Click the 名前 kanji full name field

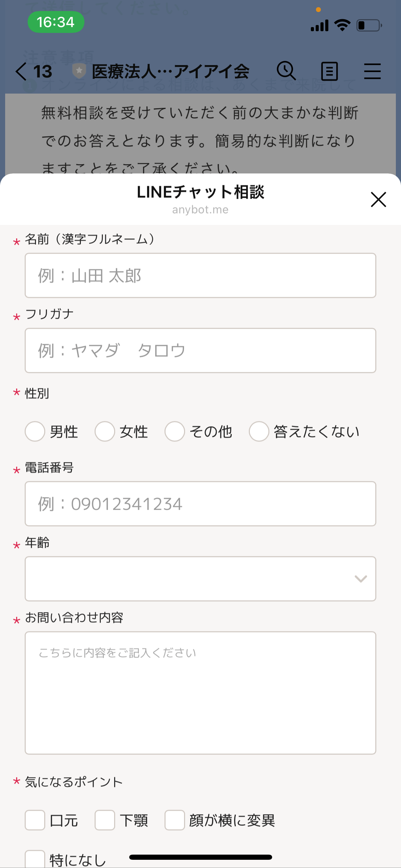point(200,276)
